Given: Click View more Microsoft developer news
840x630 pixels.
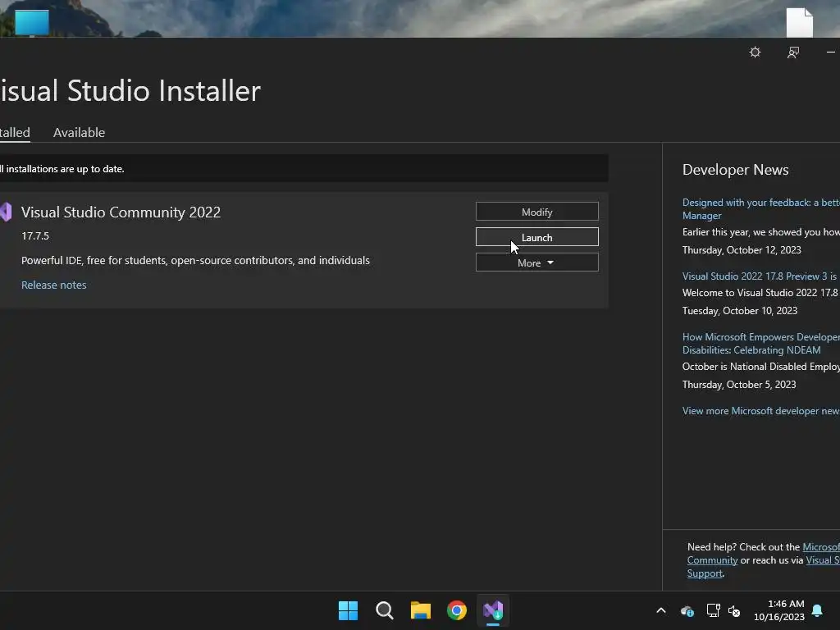Looking at the screenshot, I should pyautogui.click(x=760, y=411).
